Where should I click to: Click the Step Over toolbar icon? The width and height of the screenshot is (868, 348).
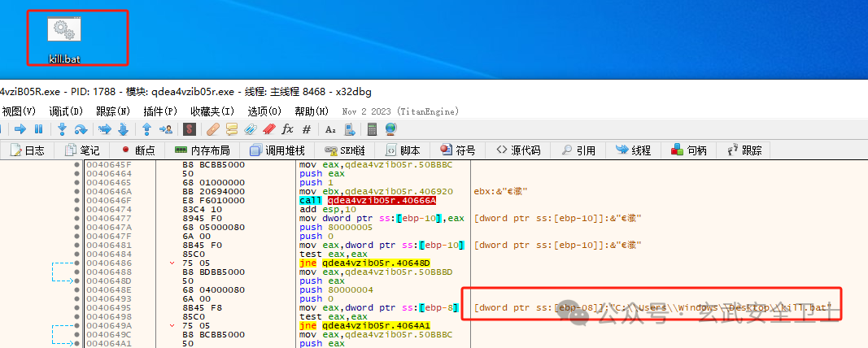point(81,129)
